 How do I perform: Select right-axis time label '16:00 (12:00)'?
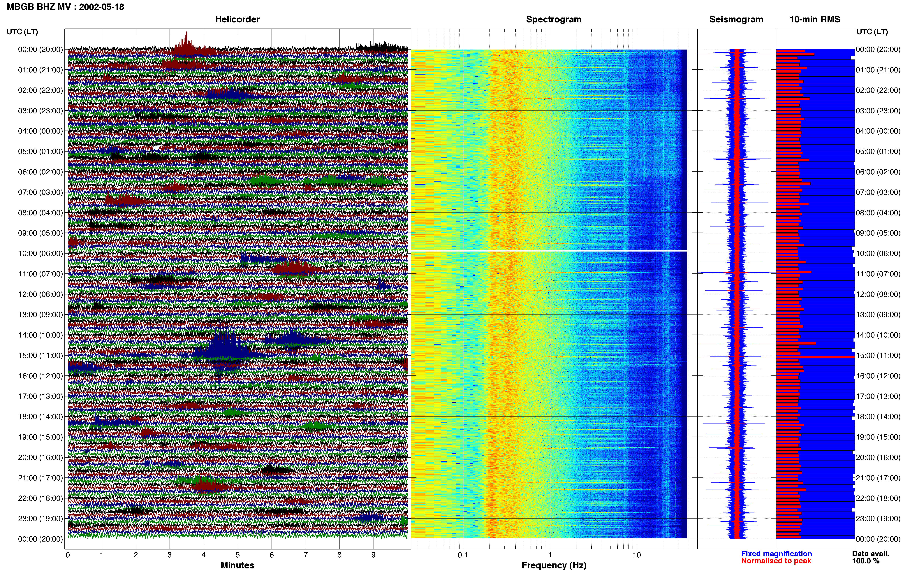click(878, 376)
